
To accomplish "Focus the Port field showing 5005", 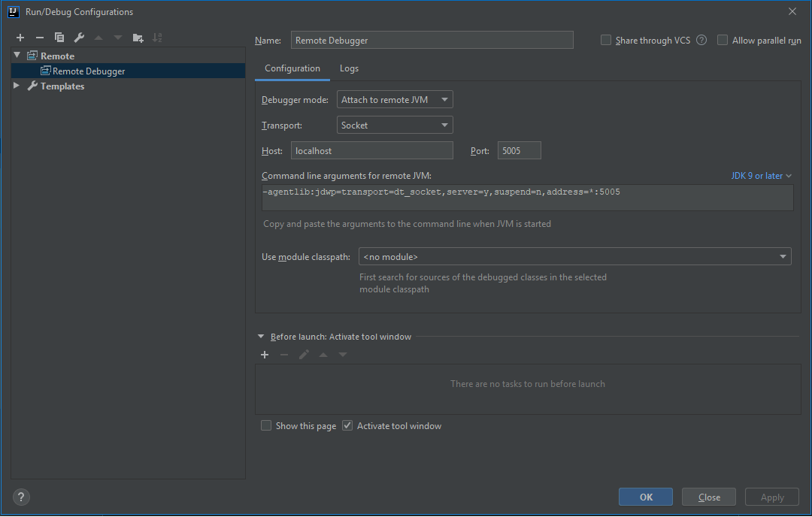I will [520, 150].
